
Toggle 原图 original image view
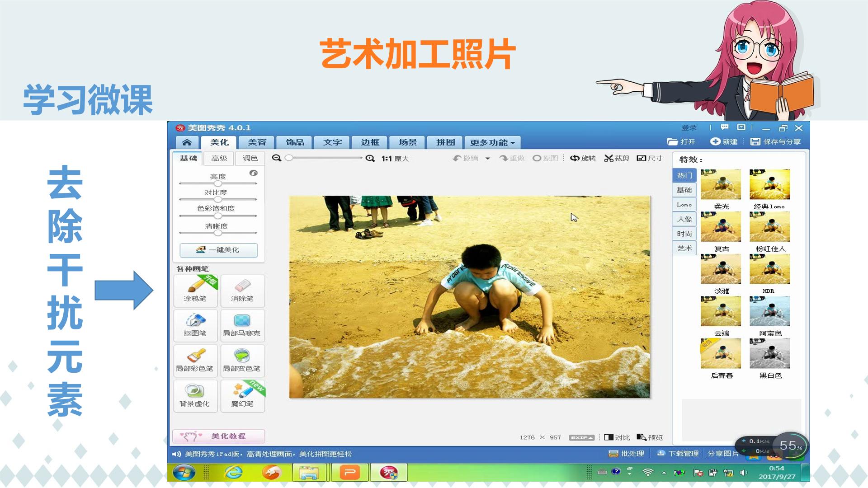point(545,158)
